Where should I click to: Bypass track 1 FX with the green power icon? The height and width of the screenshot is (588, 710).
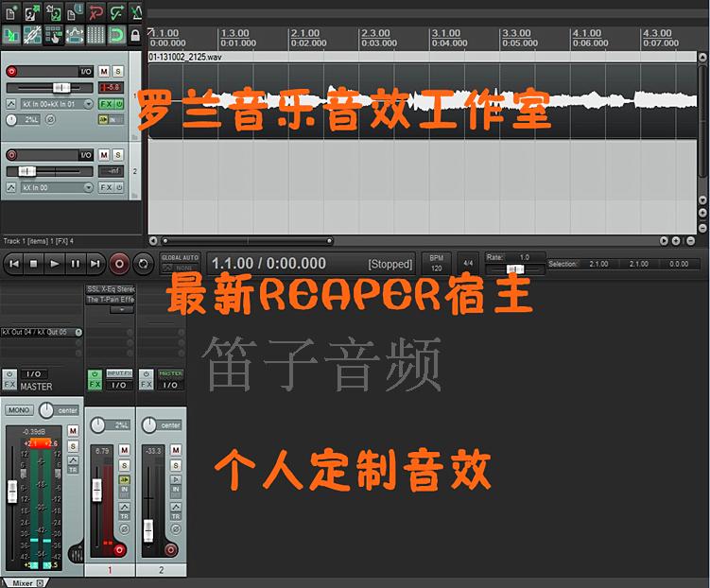click(119, 104)
